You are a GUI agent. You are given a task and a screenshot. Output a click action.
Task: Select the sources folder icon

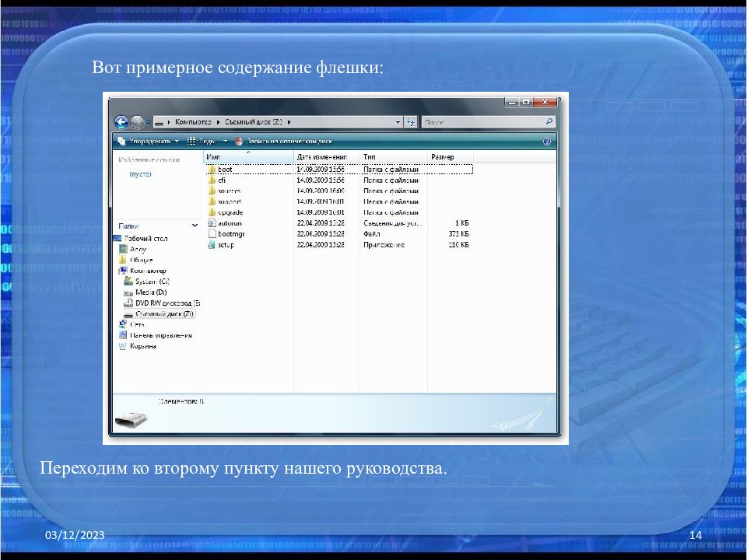pyautogui.click(x=212, y=191)
